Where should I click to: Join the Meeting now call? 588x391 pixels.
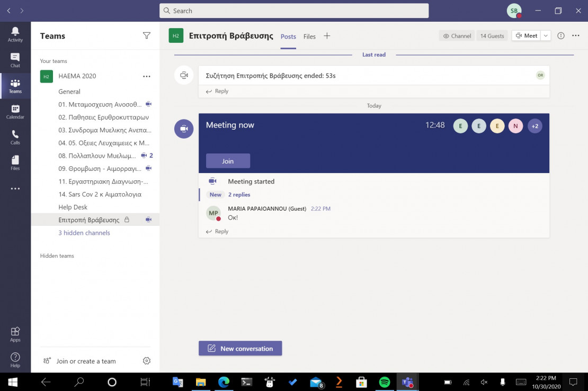[228, 161]
